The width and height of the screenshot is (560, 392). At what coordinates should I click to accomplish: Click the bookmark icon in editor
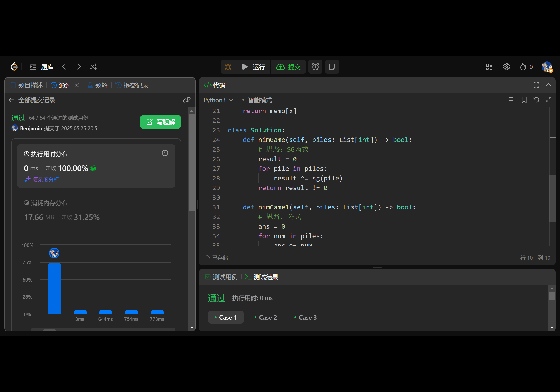click(x=524, y=100)
